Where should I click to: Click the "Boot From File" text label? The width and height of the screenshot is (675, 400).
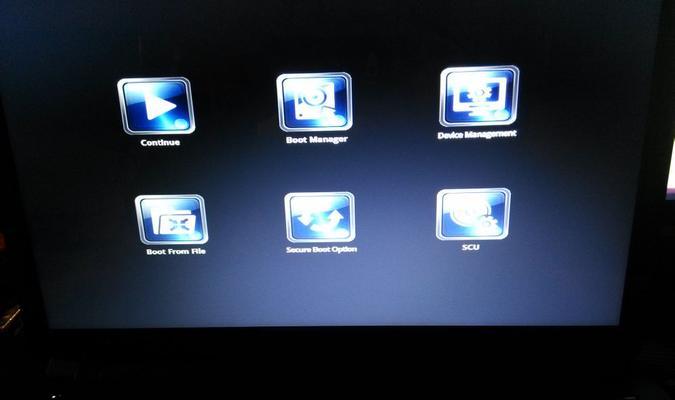point(176,251)
